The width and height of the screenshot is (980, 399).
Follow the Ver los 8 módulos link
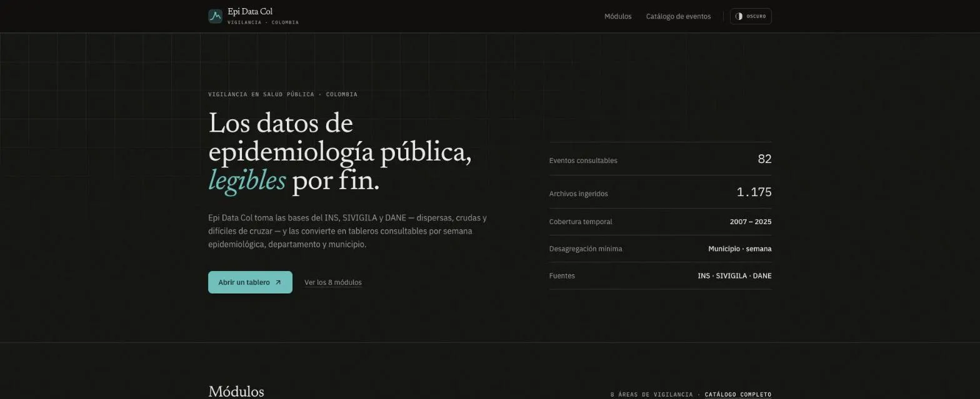click(x=332, y=282)
